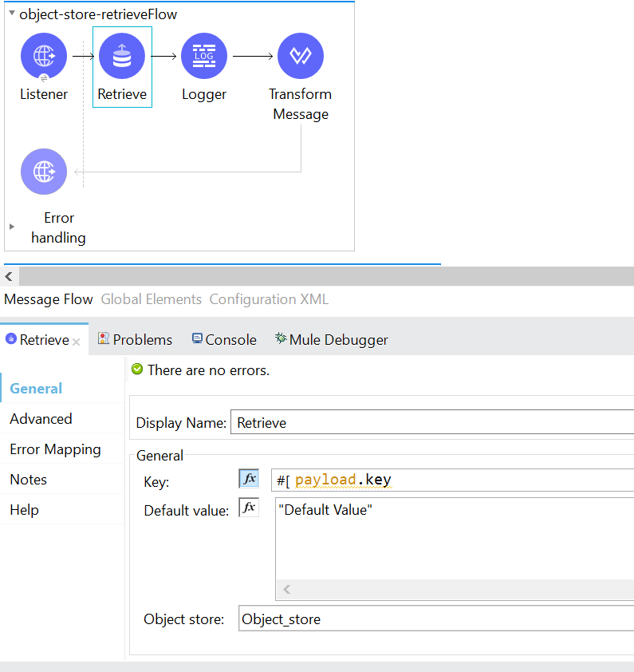This screenshot has height=672, width=634.
Task: Toggle fx expression mode for Key
Action: pyautogui.click(x=249, y=479)
